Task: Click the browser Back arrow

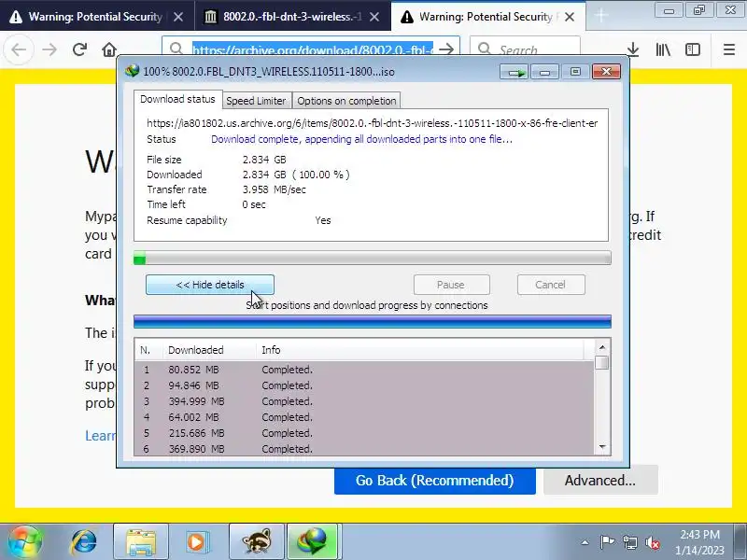Action: (19, 49)
